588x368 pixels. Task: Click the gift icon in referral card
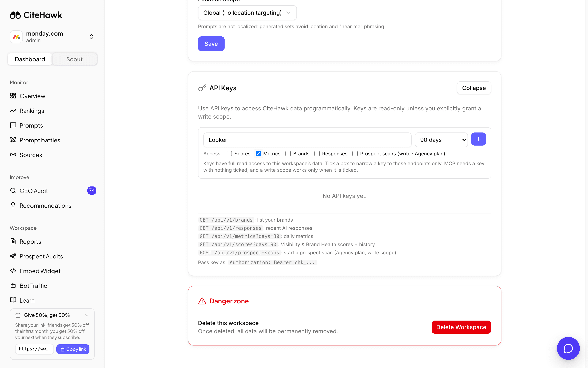18,315
